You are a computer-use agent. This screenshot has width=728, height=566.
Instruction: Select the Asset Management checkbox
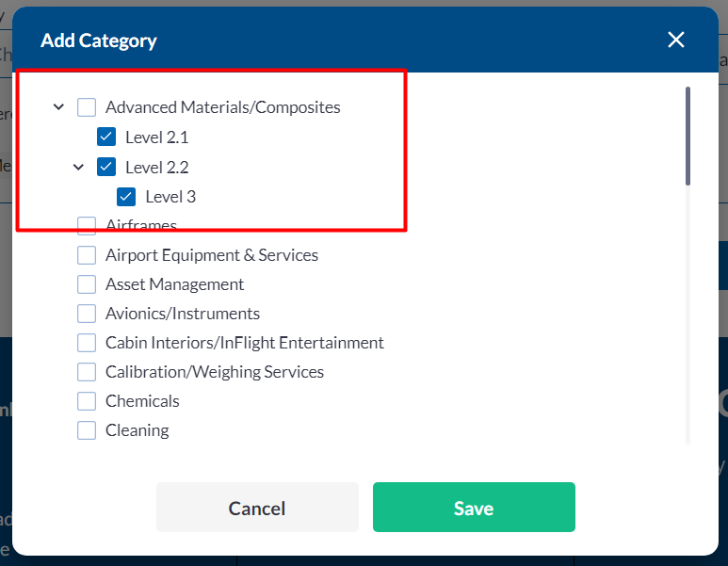[x=87, y=284]
